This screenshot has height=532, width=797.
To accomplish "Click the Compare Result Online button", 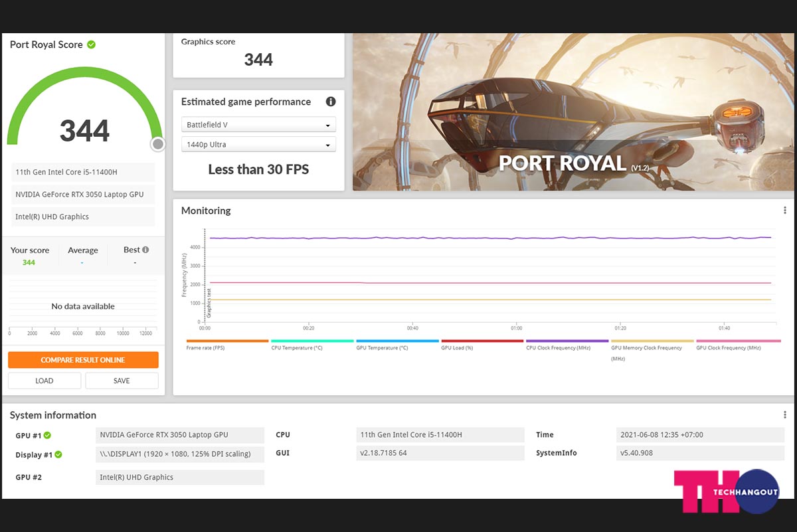I will click(x=83, y=360).
